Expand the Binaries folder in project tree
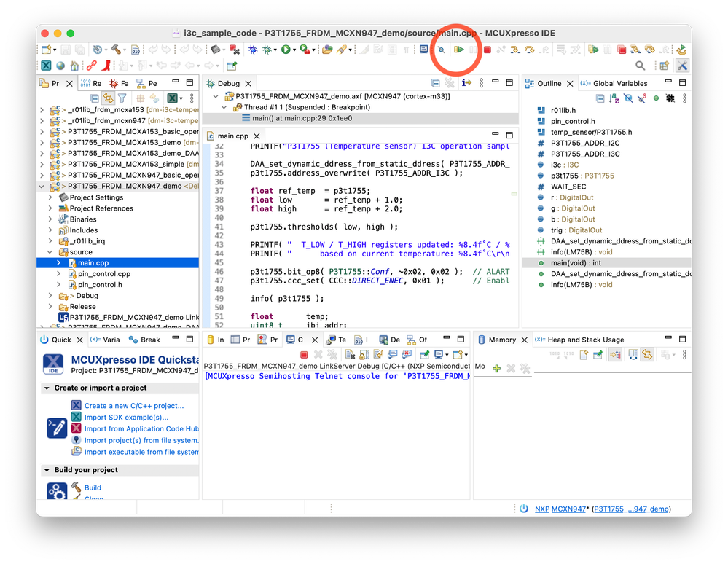Image resolution: width=728 pixels, height=564 pixels. (50, 219)
